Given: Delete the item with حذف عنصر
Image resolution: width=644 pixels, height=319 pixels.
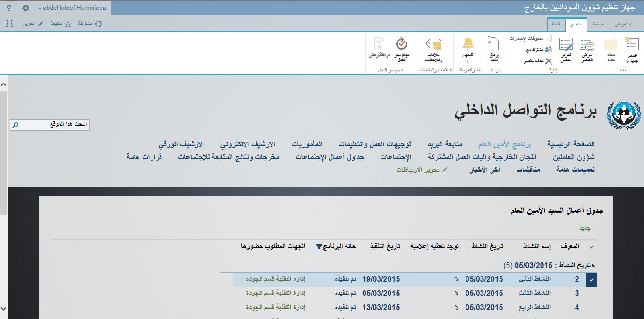Looking at the screenshot, I should tap(538, 61).
